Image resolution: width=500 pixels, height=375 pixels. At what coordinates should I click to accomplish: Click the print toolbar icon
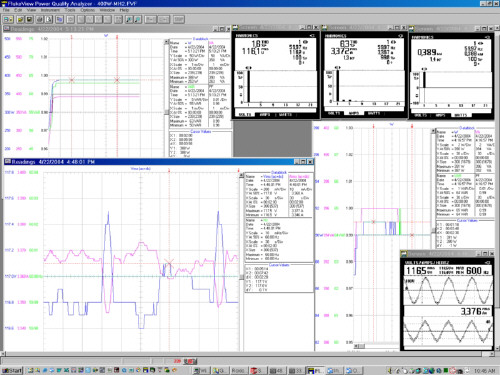[40, 20]
